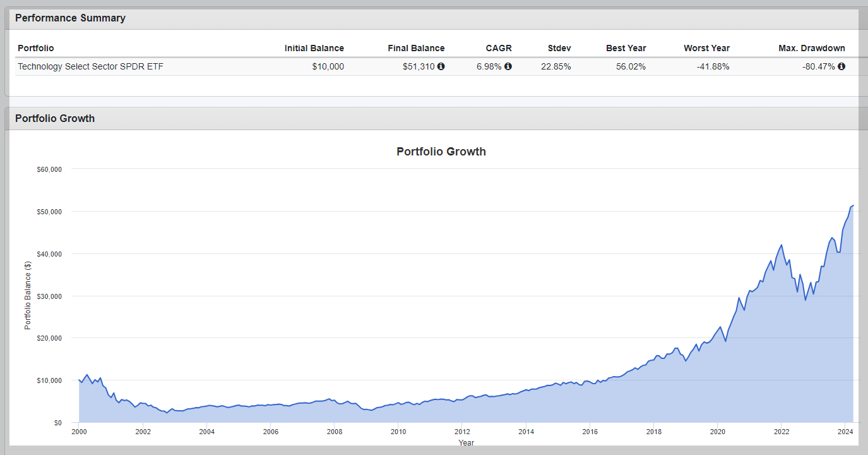Click the 2012 x-axis year label
868x455 pixels.
(x=462, y=432)
